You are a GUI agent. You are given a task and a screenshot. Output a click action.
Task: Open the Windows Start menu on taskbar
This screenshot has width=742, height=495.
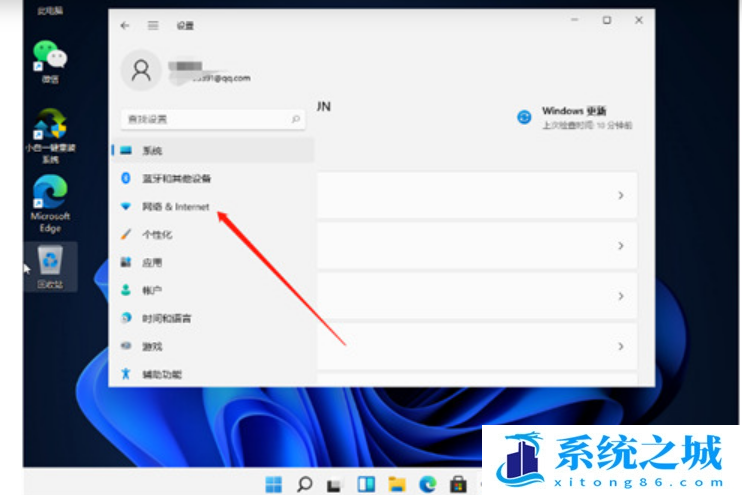[273, 484]
